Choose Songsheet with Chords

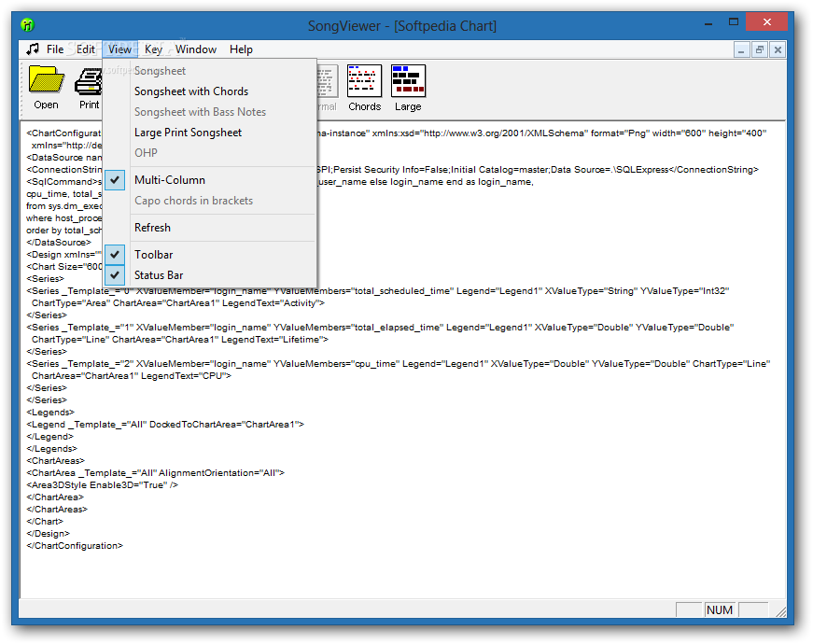click(x=210, y=91)
